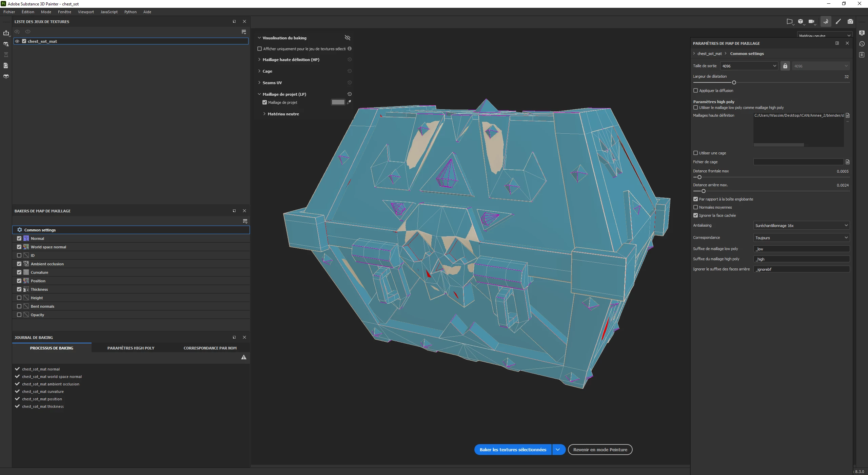868x475 pixels.
Task: Pick project mesh color with eyedropper
Action: 349,102
